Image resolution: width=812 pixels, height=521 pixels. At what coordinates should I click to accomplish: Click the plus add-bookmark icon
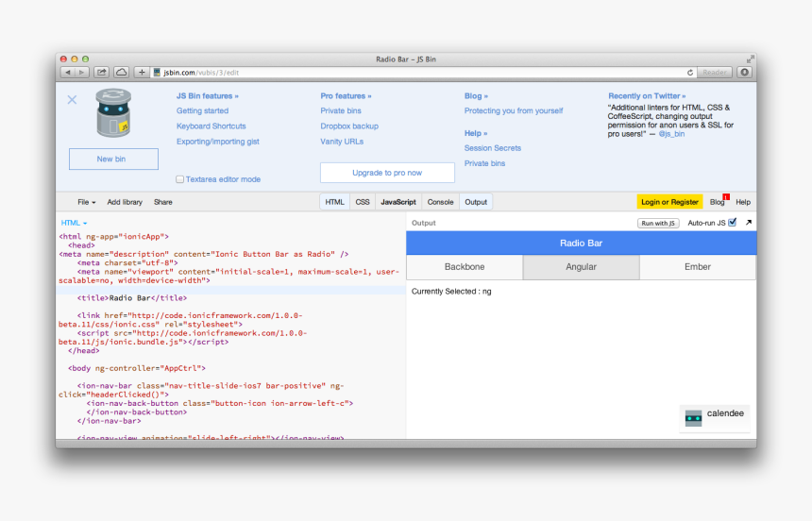pyautogui.click(x=142, y=72)
